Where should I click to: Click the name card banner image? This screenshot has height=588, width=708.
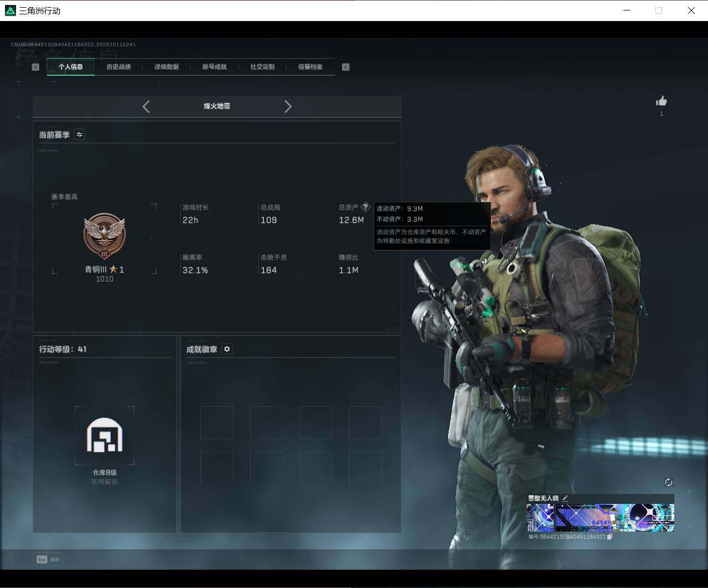(600, 518)
